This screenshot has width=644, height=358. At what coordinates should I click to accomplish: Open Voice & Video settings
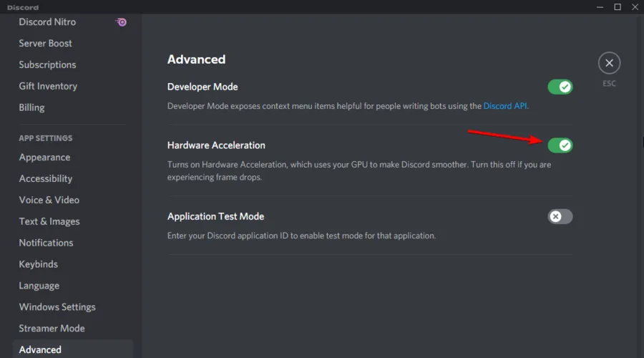49,200
